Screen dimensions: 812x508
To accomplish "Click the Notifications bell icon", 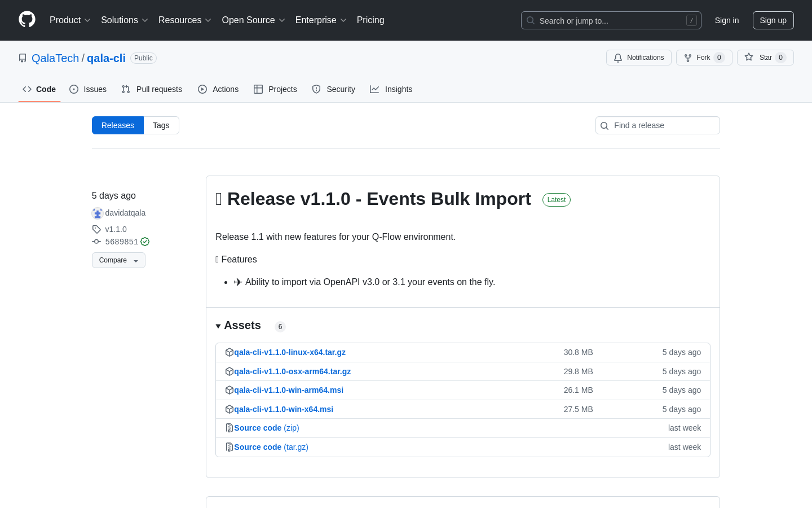I will (x=618, y=58).
